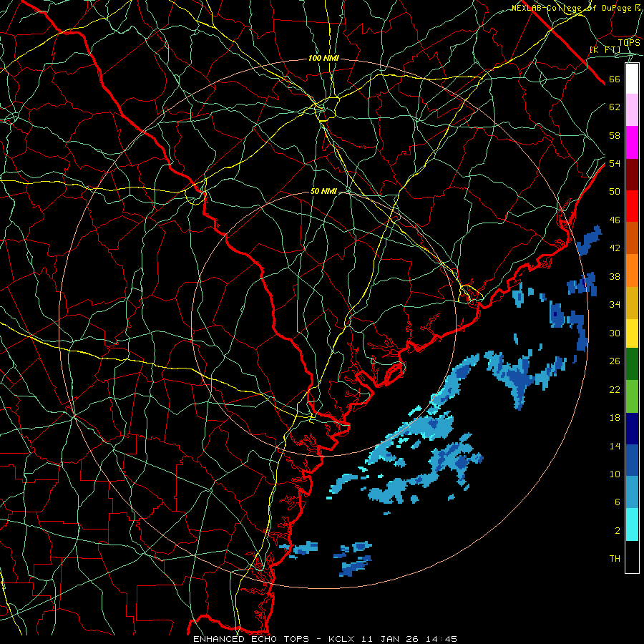The width and height of the screenshot is (644, 644).
Task: Click the 46 legend value
Action: coord(615,220)
